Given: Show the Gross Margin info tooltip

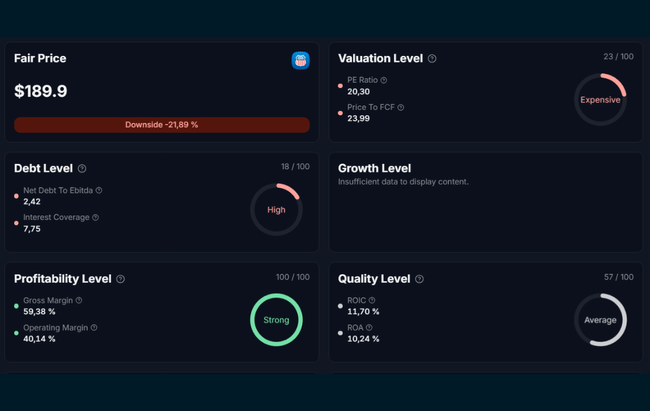Looking at the screenshot, I should pyautogui.click(x=79, y=300).
